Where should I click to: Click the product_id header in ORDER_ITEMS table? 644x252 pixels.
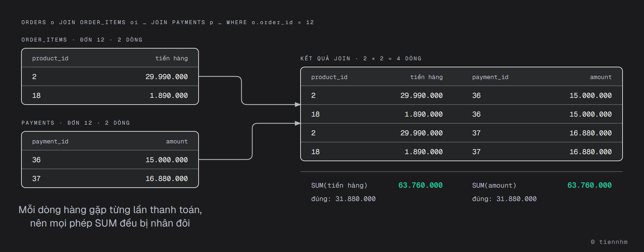(x=50, y=58)
